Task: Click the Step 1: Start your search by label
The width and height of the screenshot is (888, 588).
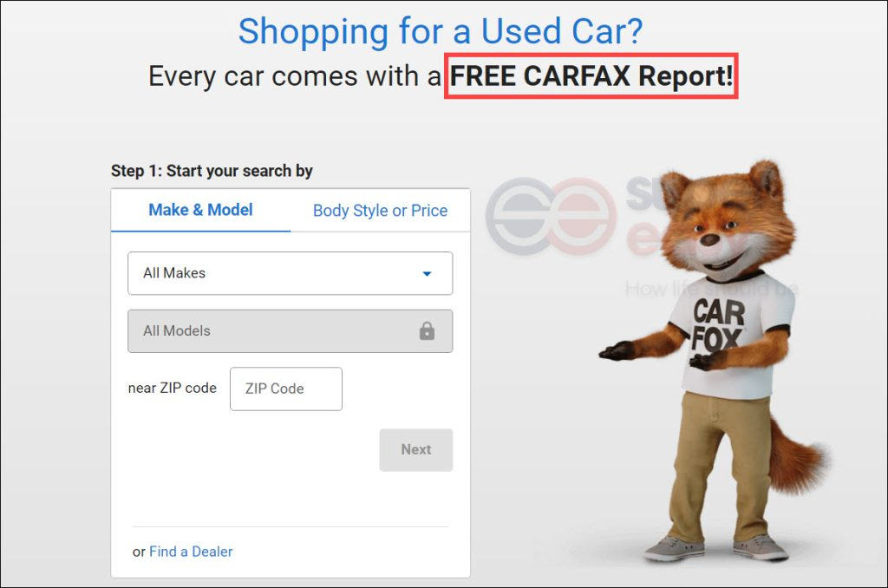Action: (x=212, y=171)
